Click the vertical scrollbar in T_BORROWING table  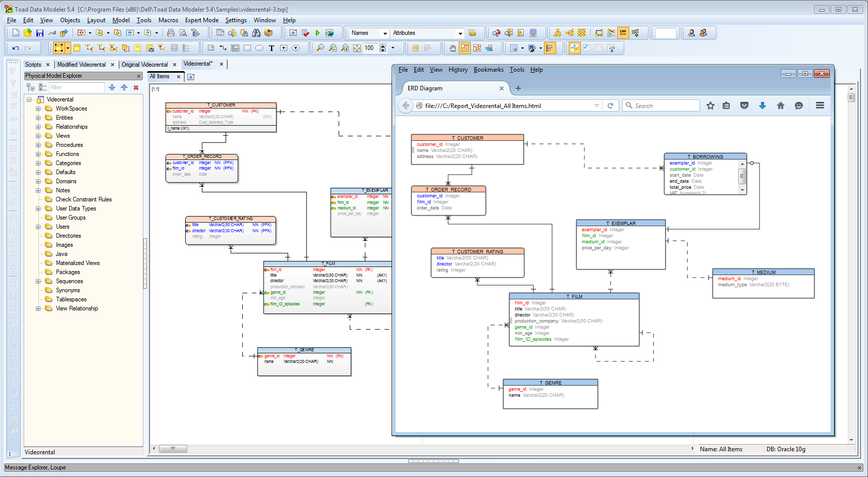[x=742, y=177]
